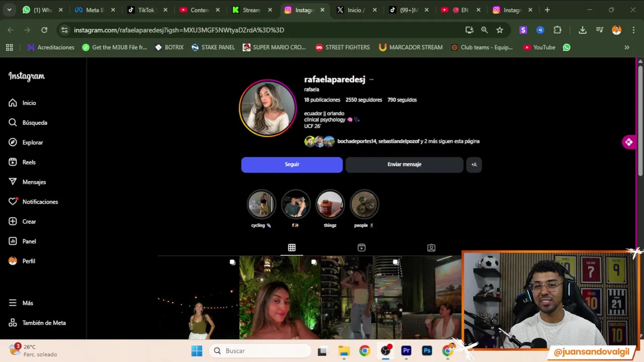644x362 pixels.
Task: Go back in browser history
Action: pos(11,30)
